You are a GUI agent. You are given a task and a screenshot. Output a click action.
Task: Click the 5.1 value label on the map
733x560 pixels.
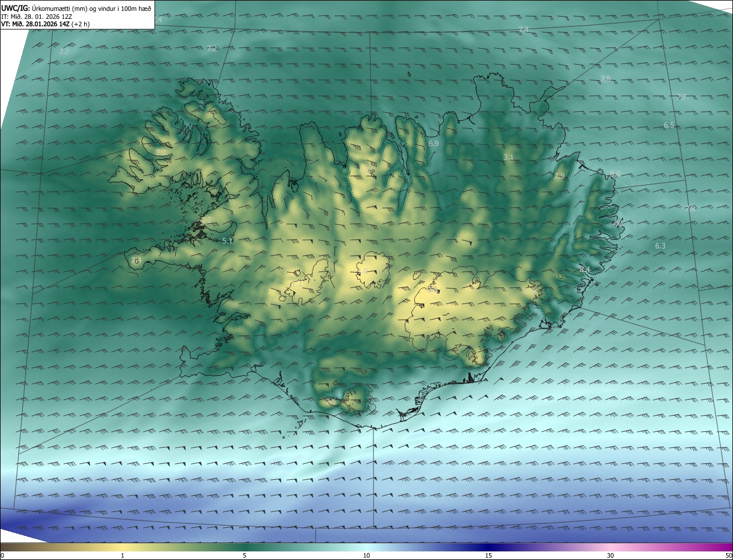227,241
